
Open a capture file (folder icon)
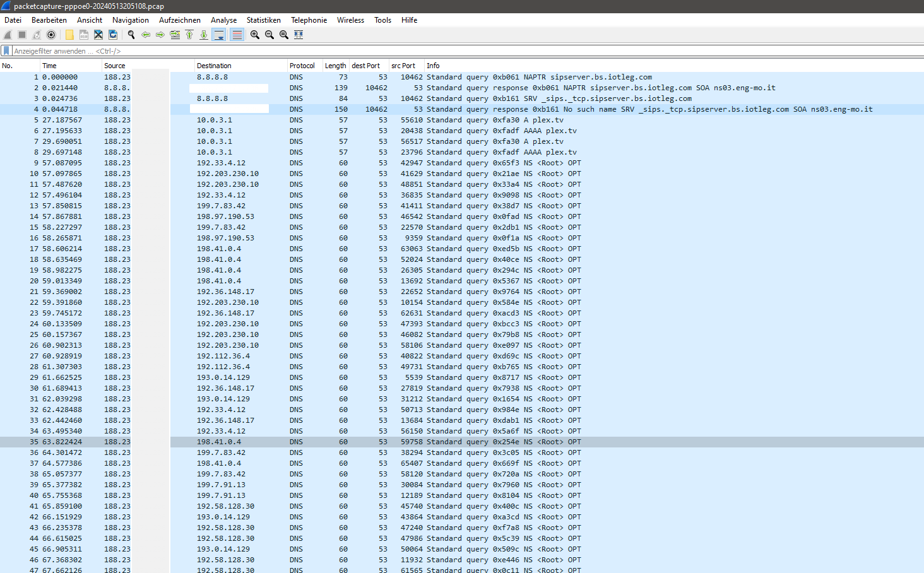click(x=69, y=35)
